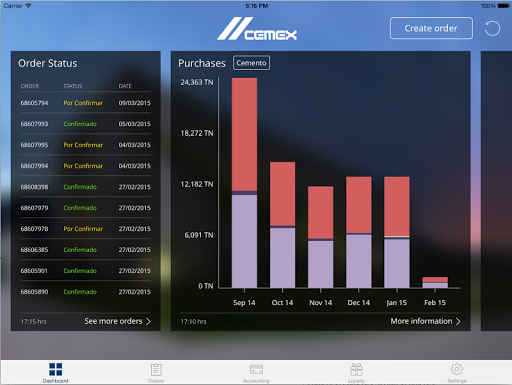Expand More information chevron
Image resolution: width=512 pixels, height=385 pixels.
458,321
